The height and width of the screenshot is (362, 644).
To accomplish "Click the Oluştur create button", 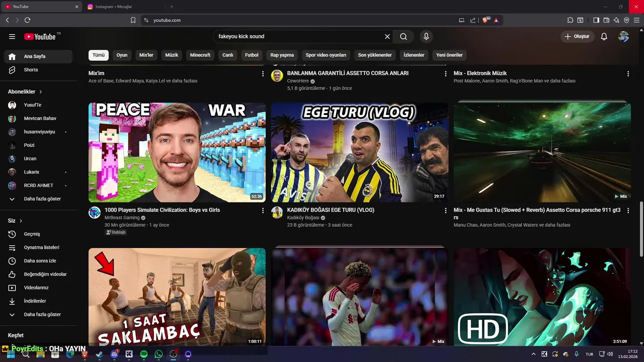I will coord(578,37).
